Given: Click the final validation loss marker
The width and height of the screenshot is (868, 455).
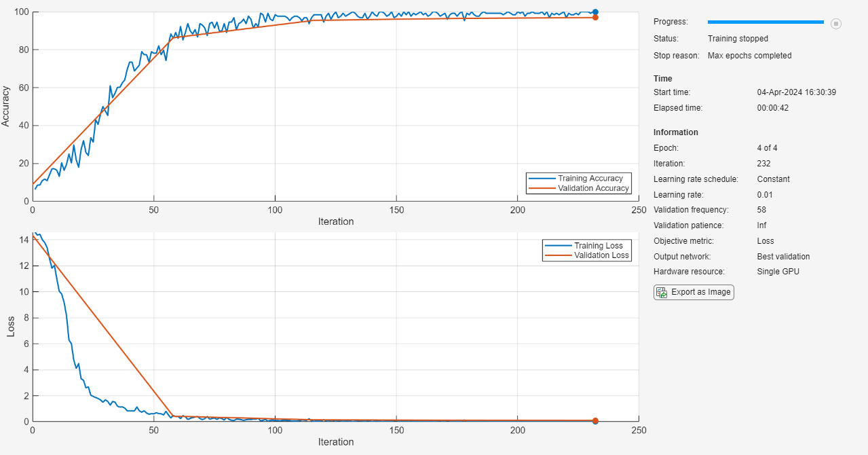Looking at the screenshot, I should pyautogui.click(x=595, y=421).
